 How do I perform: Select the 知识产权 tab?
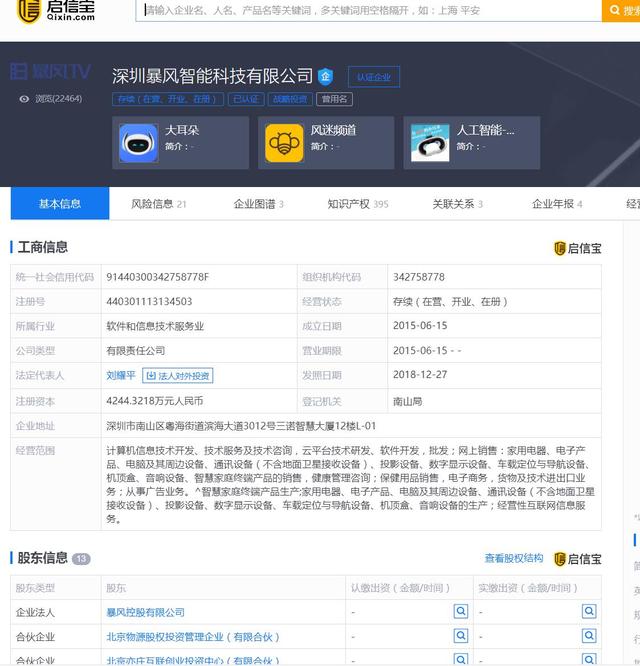(x=357, y=204)
